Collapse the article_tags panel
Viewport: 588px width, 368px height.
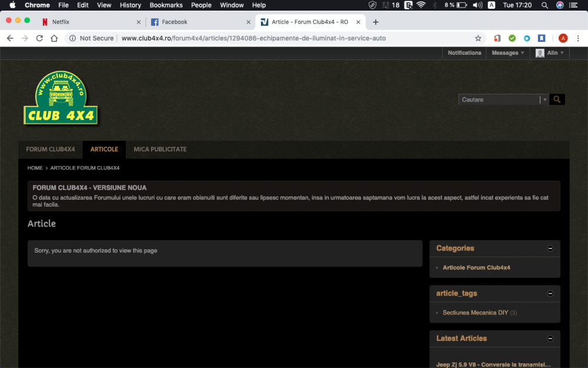(x=550, y=293)
